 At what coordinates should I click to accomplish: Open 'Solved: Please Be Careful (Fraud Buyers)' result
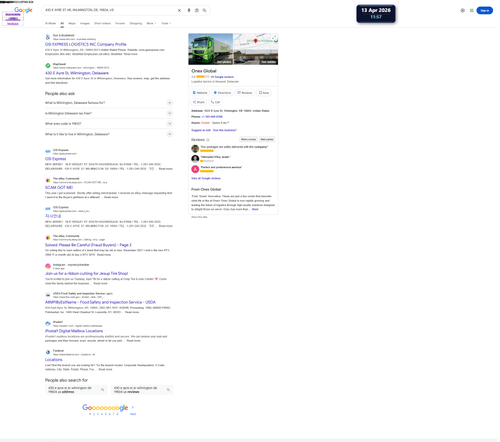point(88,245)
